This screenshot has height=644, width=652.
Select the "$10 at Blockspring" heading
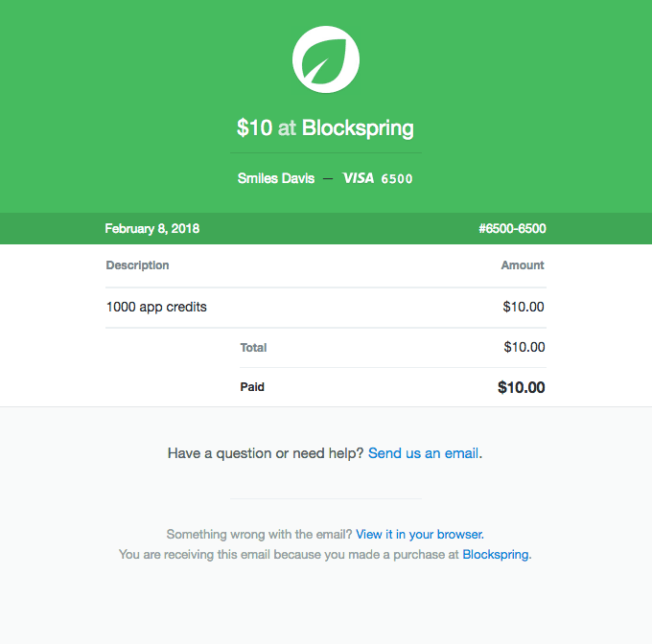326,127
